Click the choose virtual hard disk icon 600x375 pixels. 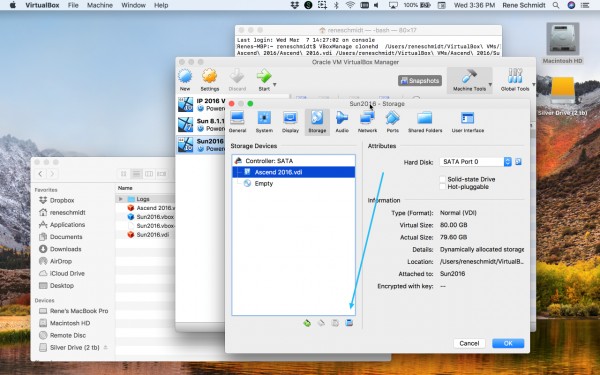coord(518,162)
